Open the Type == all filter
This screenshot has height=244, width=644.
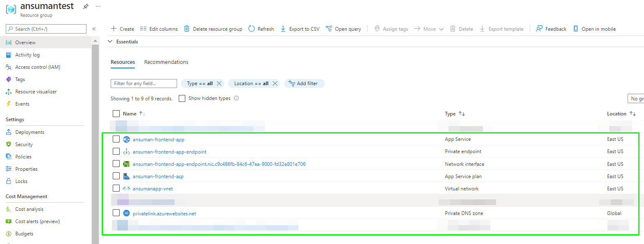200,84
